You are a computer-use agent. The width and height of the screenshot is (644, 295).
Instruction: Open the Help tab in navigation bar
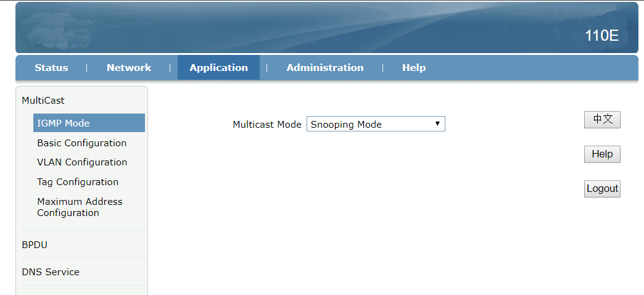tap(413, 68)
